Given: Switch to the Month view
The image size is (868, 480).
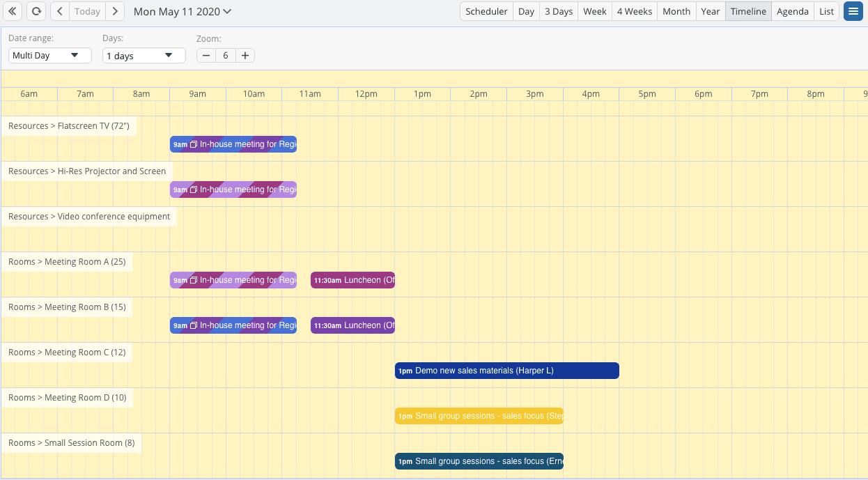Looking at the screenshot, I should pyautogui.click(x=676, y=11).
